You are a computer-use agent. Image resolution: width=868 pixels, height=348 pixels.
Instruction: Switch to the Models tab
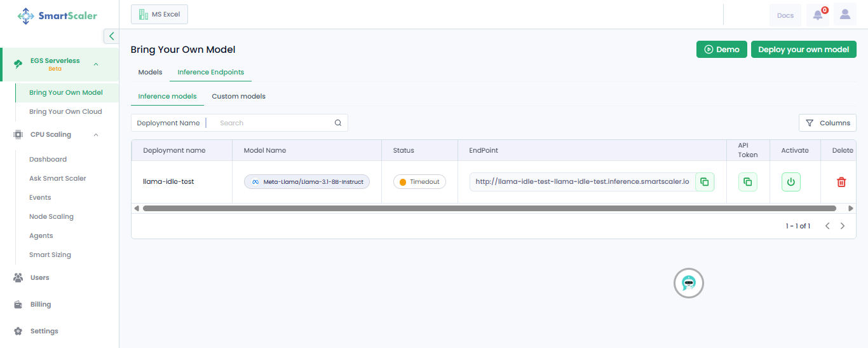pyautogui.click(x=150, y=72)
